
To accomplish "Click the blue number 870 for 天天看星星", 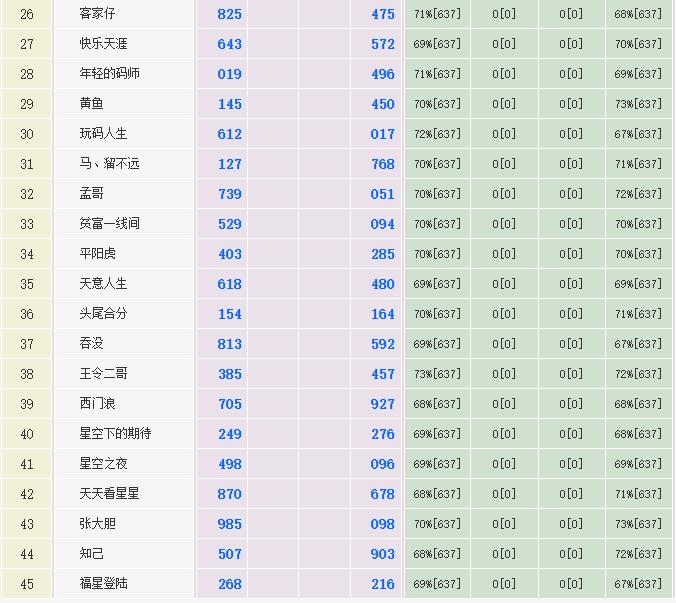I will click(x=230, y=494).
